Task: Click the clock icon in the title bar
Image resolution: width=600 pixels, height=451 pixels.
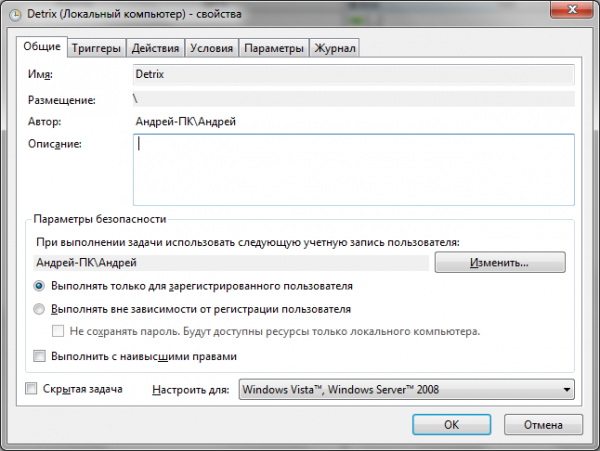Action: click(15, 15)
